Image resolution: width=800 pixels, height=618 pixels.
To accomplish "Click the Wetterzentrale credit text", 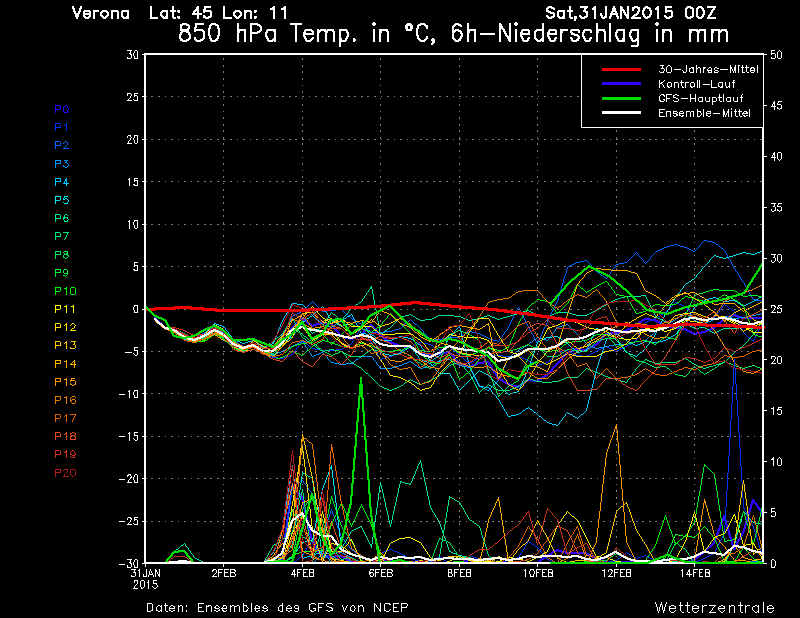I will [714, 607].
